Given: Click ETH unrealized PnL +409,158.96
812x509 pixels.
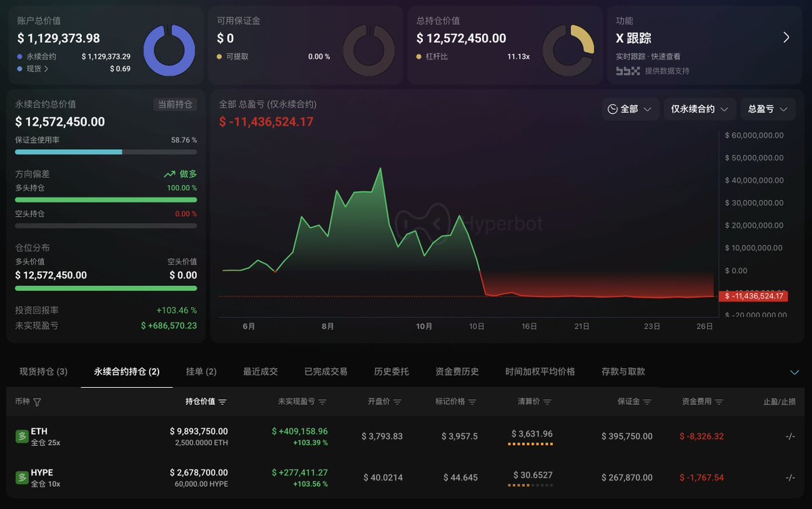Looking at the screenshot, I should [x=300, y=431].
